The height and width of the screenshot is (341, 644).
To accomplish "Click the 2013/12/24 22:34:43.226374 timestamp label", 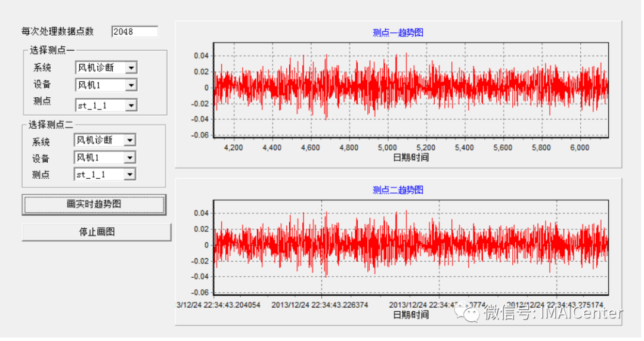I will pyautogui.click(x=320, y=305).
